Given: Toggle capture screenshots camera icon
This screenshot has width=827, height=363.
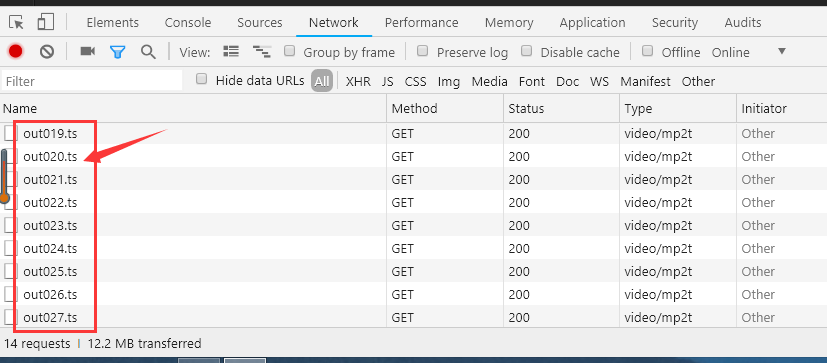Looking at the screenshot, I should (88, 51).
